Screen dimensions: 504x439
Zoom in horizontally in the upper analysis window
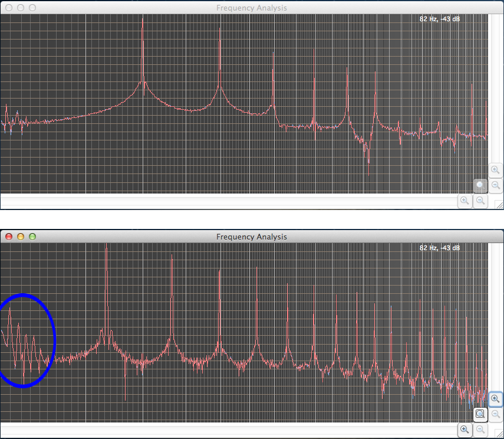pos(465,201)
